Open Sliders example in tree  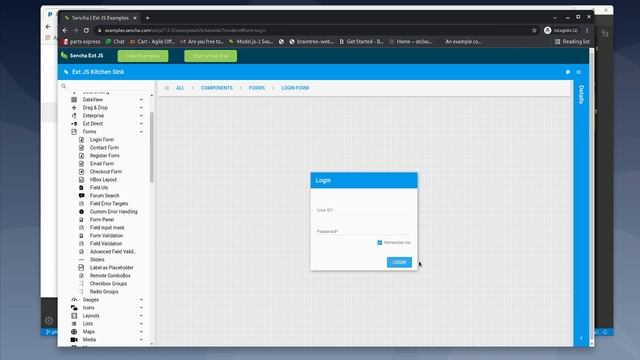click(97, 260)
